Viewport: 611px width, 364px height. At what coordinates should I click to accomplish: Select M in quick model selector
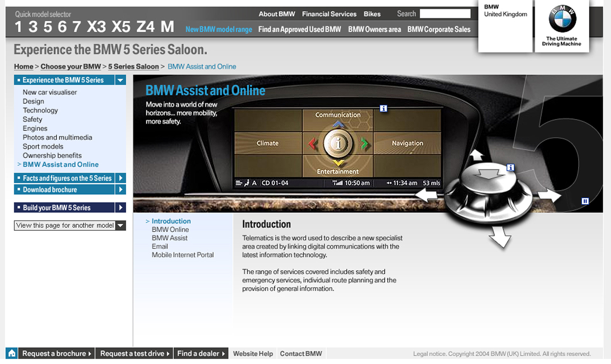point(167,27)
